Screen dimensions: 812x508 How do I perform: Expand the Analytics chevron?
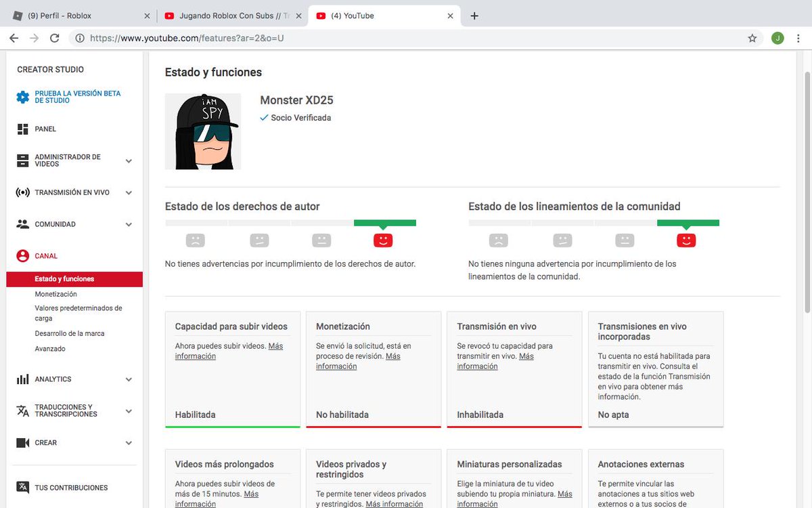tap(129, 379)
